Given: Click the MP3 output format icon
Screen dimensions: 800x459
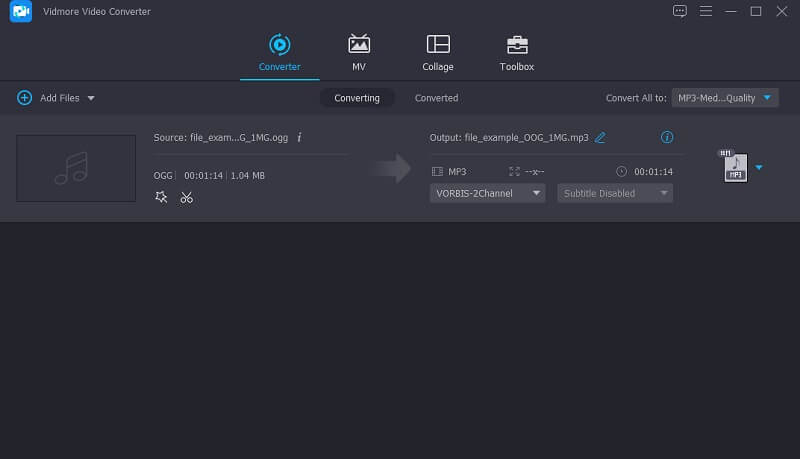Looking at the screenshot, I should click(735, 167).
